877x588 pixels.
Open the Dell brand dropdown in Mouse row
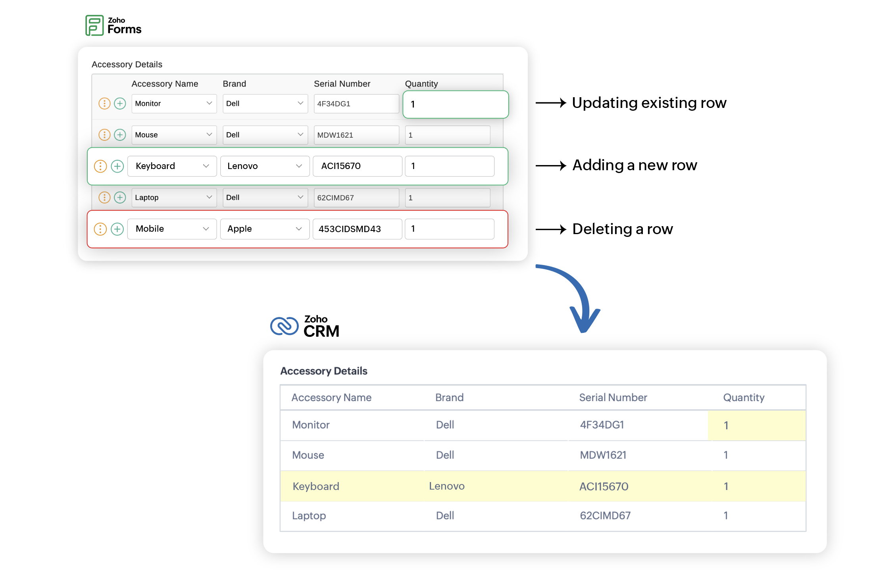coord(265,135)
